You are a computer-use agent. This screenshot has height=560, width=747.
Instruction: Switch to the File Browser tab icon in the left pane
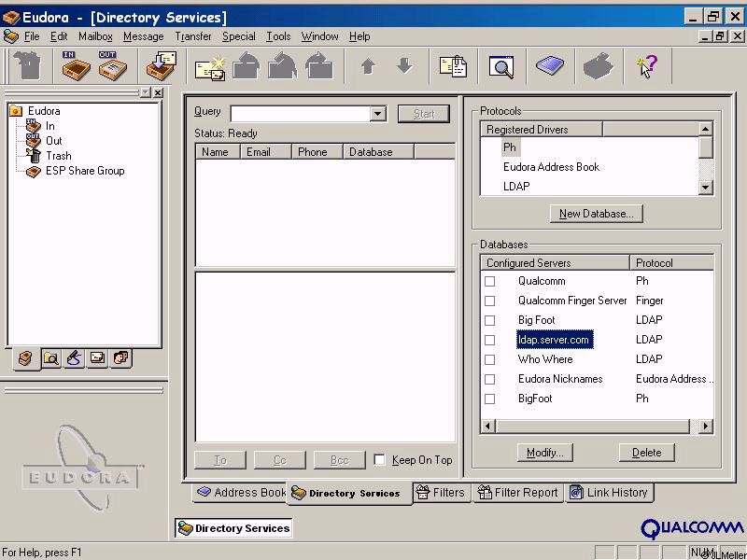point(50,358)
